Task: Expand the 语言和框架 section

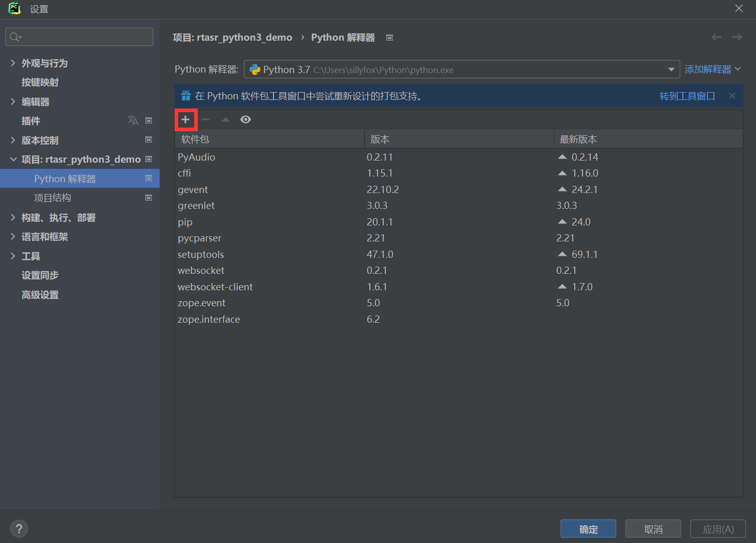Action: click(x=13, y=236)
